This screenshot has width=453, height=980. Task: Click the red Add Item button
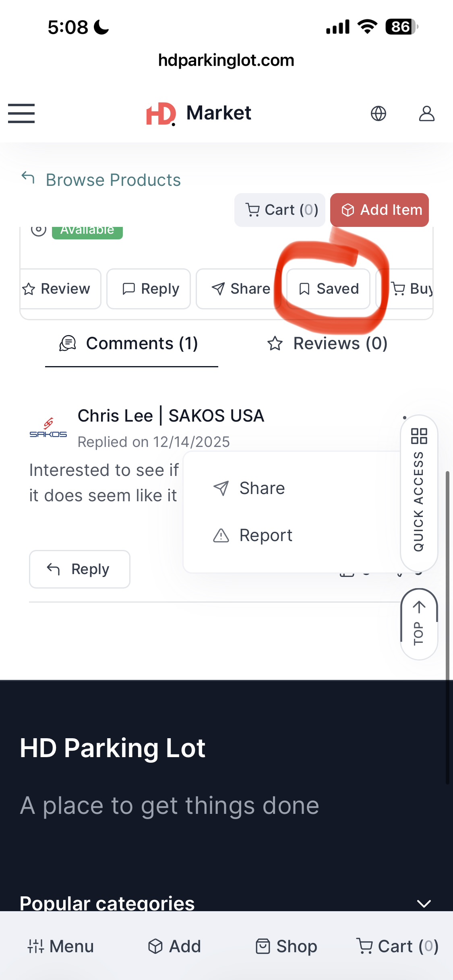tap(379, 210)
